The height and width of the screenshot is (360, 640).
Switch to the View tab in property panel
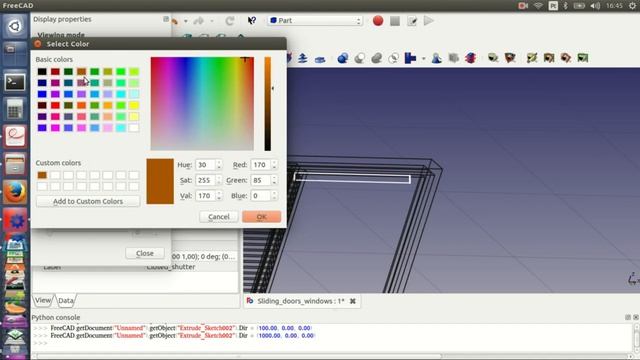(x=43, y=300)
